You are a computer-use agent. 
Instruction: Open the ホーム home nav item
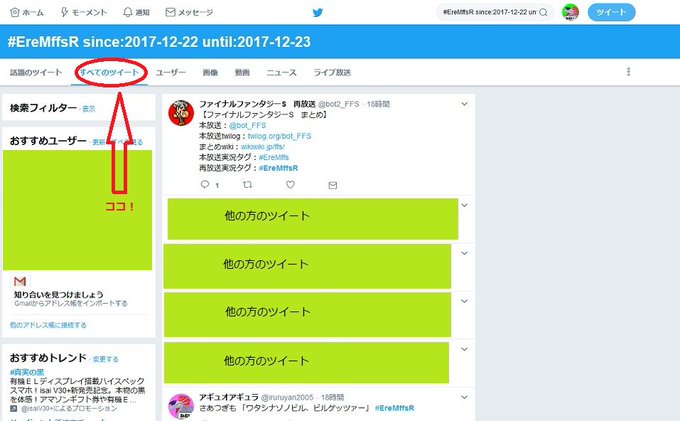pyautogui.click(x=27, y=12)
